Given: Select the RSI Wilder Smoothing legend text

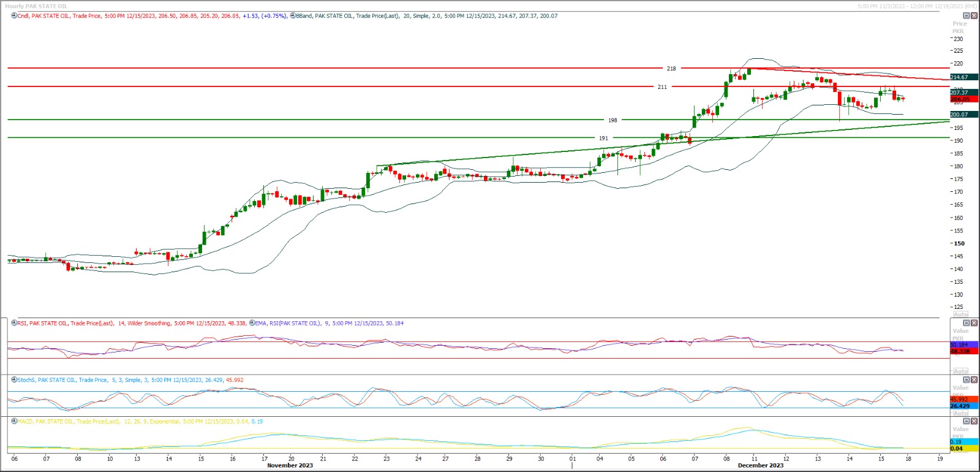Looking at the screenshot, I should point(132,323).
